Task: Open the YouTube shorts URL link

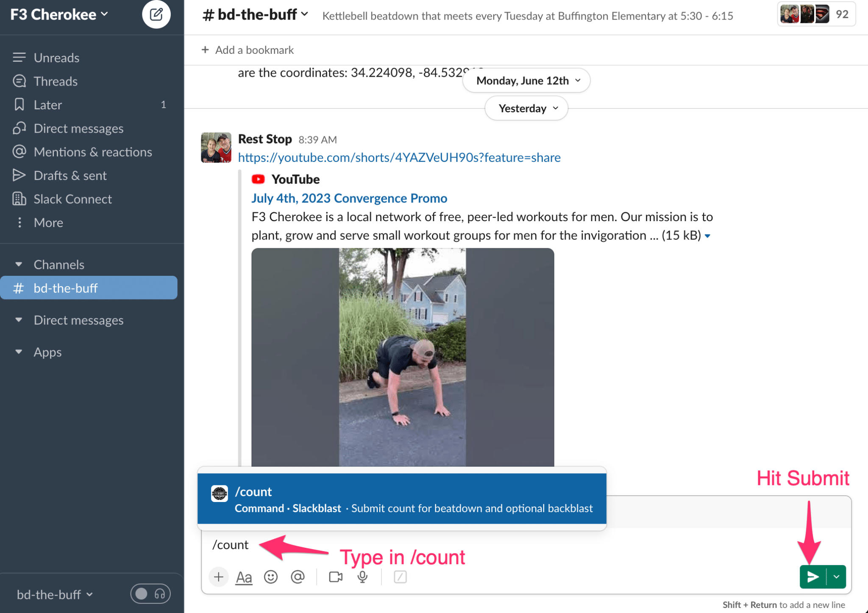Action: (399, 158)
